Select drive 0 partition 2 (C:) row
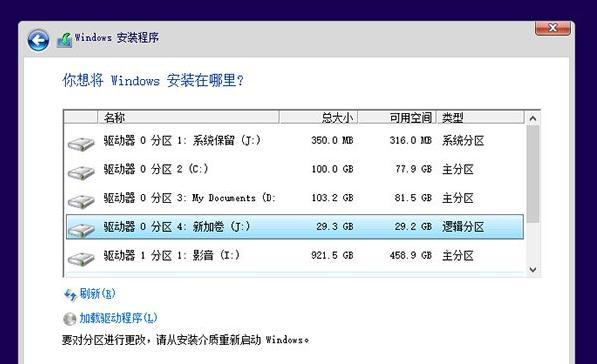597x364 pixels. [x=294, y=169]
